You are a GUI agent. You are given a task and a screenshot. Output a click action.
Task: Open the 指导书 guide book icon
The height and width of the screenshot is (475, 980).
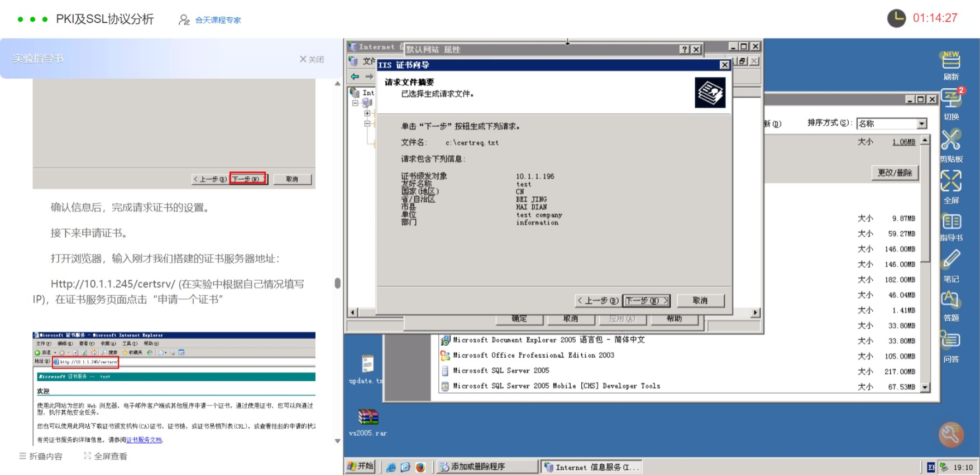point(952,222)
